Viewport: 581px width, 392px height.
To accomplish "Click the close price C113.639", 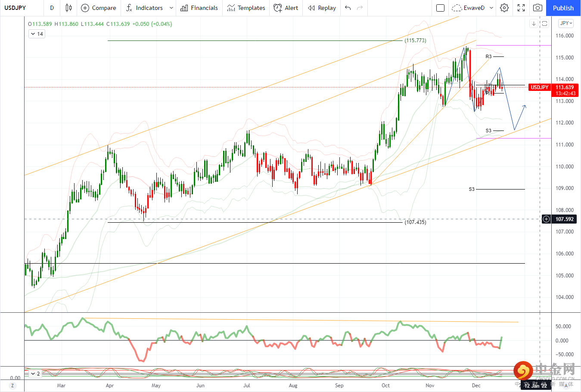I will point(118,24).
